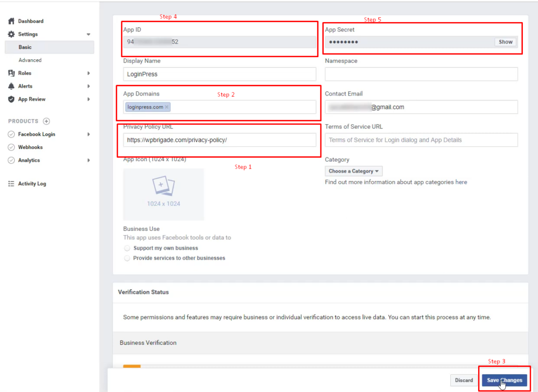The height and width of the screenshot is (392, 538).
Task: Select Provide services to other businesses
Action: tap(127, 258)
